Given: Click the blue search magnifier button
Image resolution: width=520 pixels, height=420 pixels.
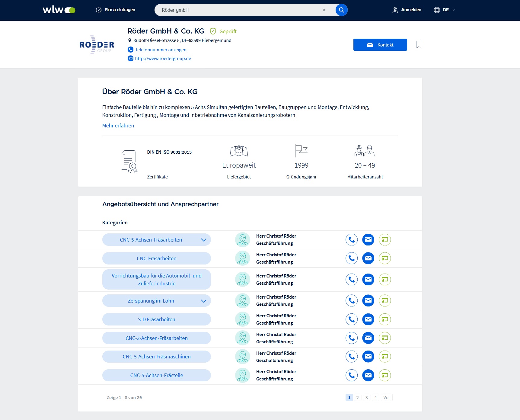Looking at the screenshot, I should (x=341, y=10).
